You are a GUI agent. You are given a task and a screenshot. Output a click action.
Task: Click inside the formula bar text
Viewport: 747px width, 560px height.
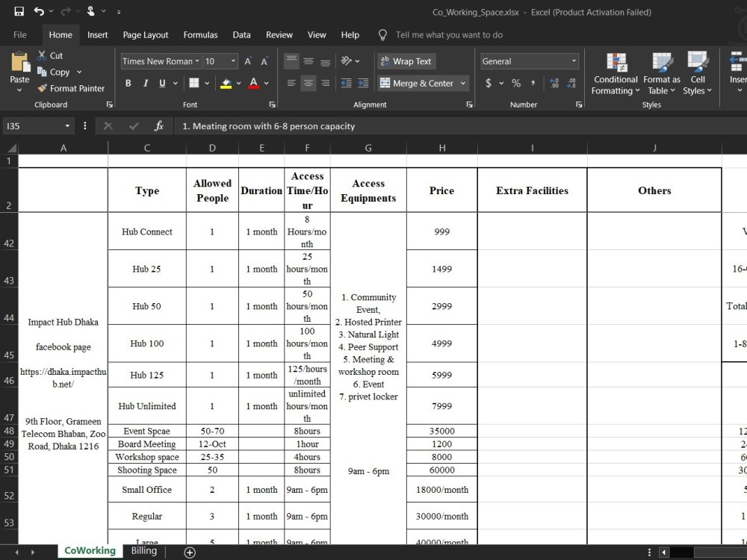tap(269, 126)
